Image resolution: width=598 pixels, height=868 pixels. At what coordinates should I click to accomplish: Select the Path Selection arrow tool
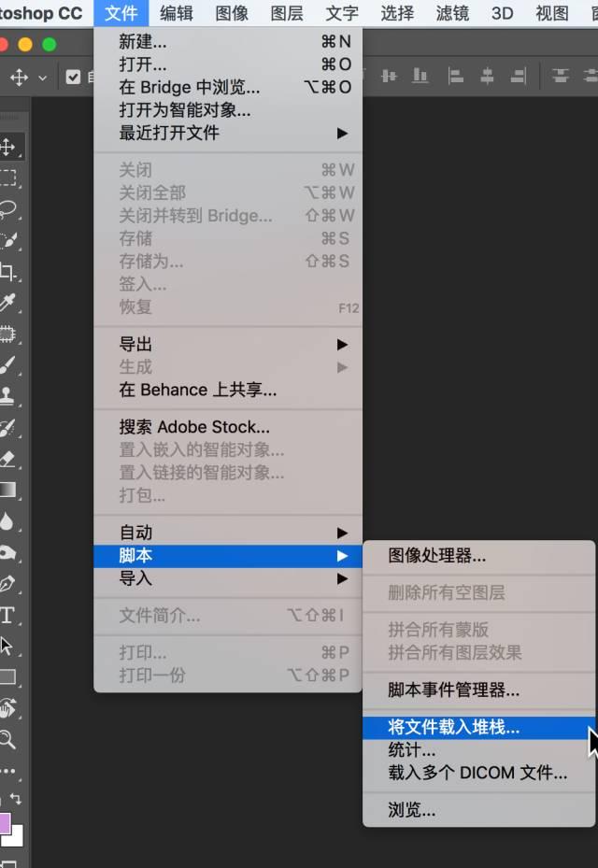coord(7,646)
